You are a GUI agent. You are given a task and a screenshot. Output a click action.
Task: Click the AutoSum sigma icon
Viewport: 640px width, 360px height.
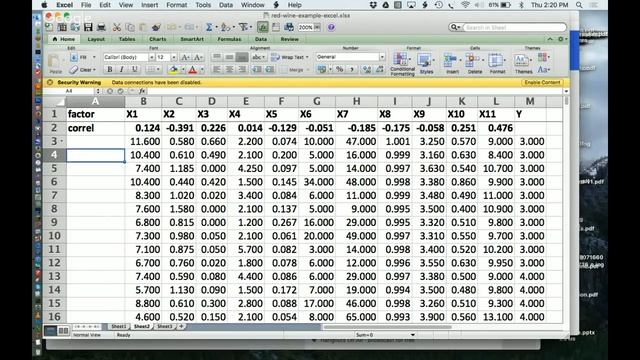[x=209, y=27]
